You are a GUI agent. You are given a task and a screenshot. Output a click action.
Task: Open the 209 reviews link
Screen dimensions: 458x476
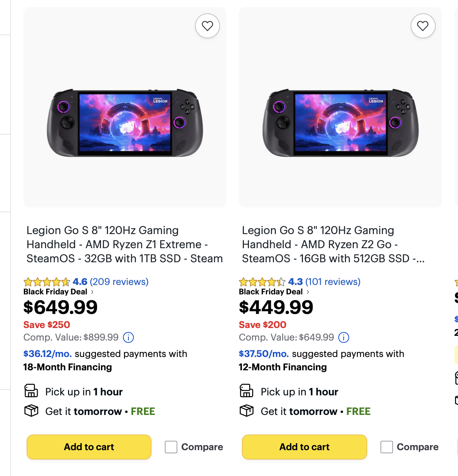click(x=119, y=282)
